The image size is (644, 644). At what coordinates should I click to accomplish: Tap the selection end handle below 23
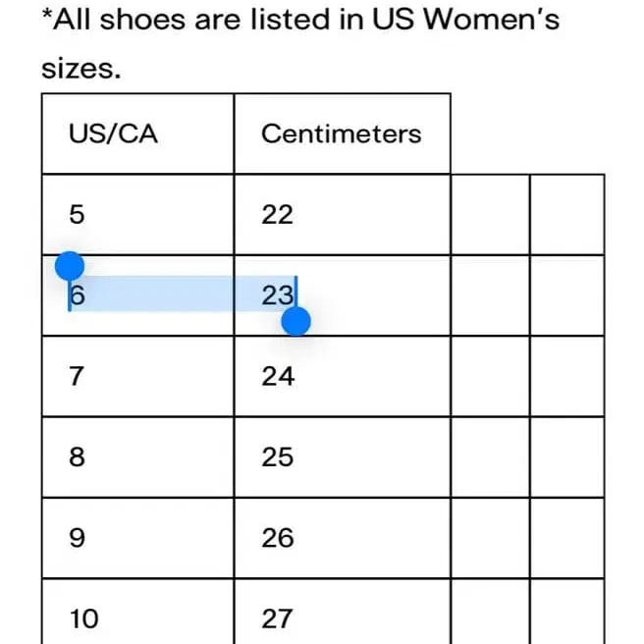pos(295,321)
